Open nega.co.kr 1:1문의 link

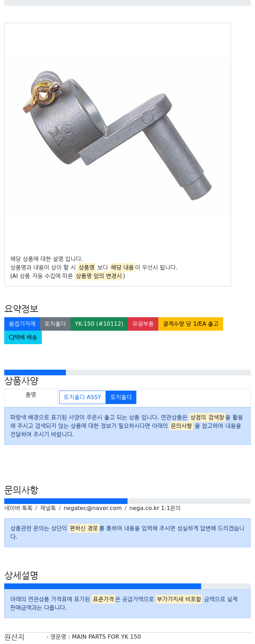coord(155,508)
